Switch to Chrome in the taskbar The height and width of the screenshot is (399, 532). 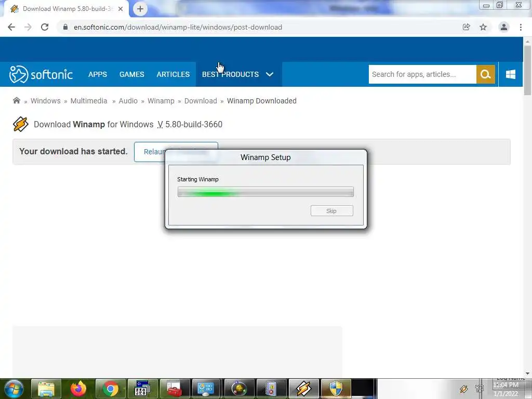coord(111,389)
